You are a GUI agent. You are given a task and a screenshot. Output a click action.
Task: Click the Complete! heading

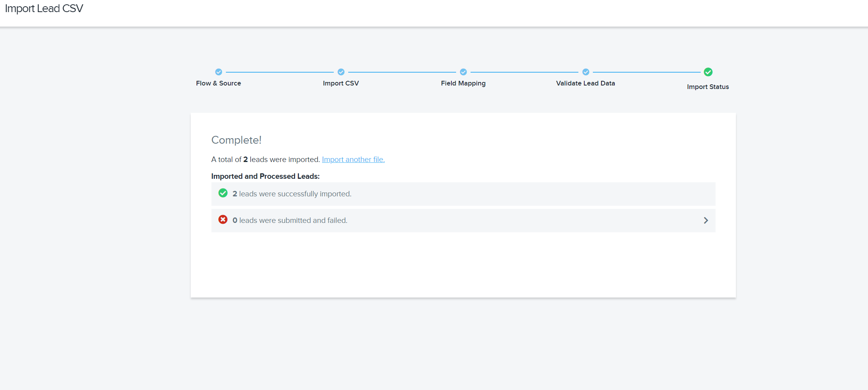click(x=236, y=140)
